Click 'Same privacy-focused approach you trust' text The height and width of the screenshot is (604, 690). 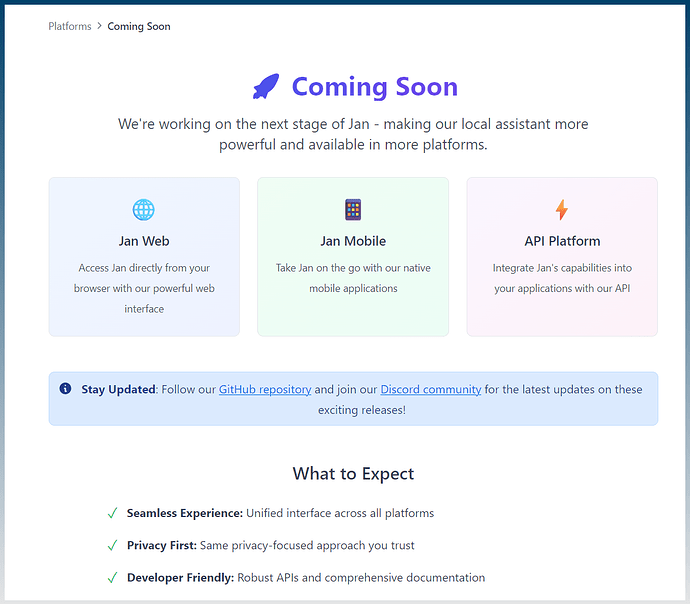307,545
